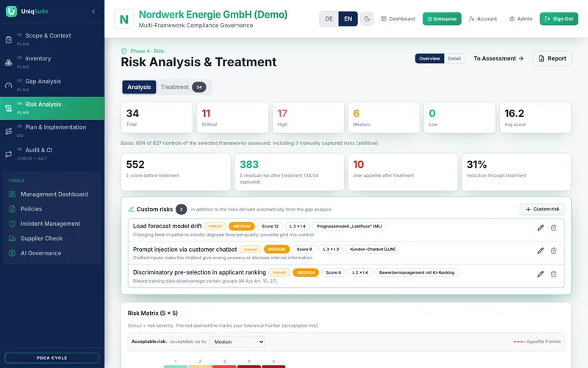Screen dimensions: 588x368
Task: Click the Management Dashboard grid icon
Action: point(12,194)
